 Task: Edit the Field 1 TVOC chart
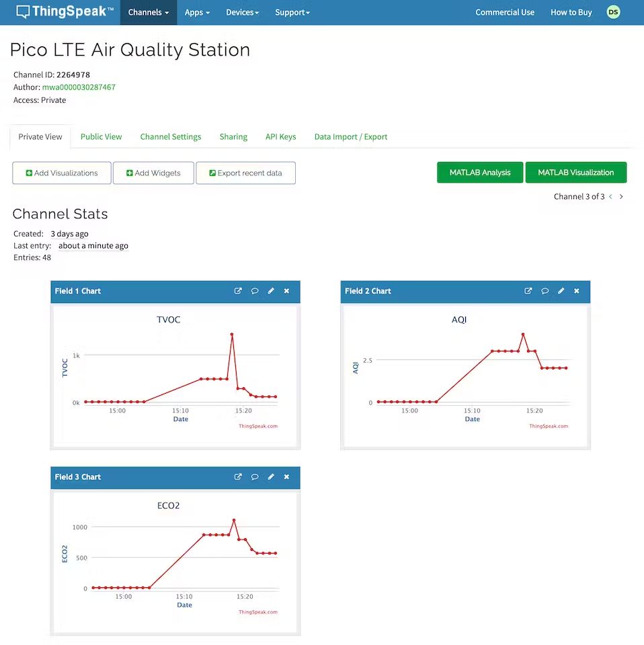(x=271, y=291)
